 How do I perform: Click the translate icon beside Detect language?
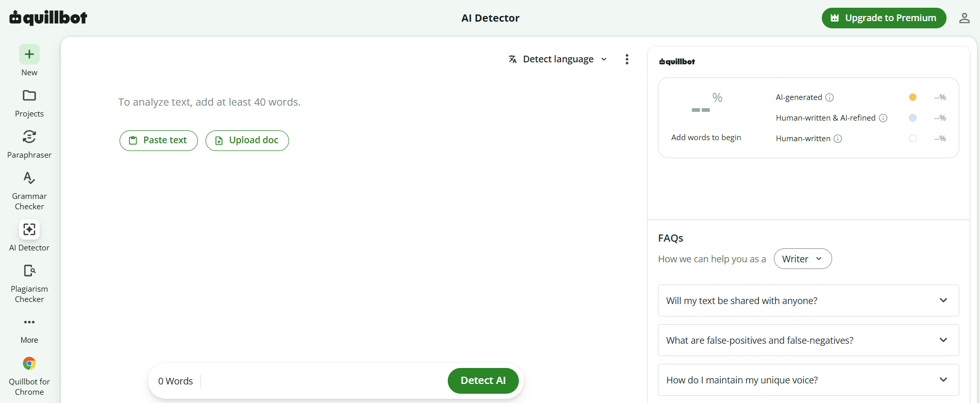click(513, 59)
